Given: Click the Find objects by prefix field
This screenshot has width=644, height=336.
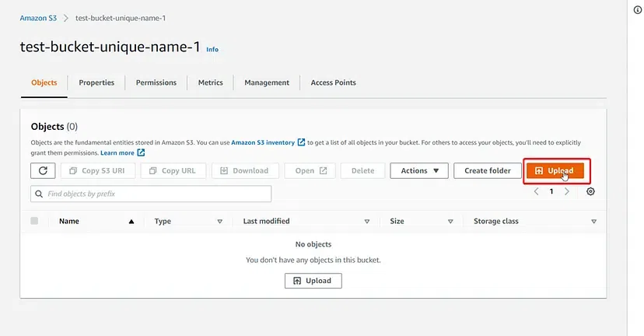Looking at the screenshot, I should pyautogui.click(x=156, y=194).
